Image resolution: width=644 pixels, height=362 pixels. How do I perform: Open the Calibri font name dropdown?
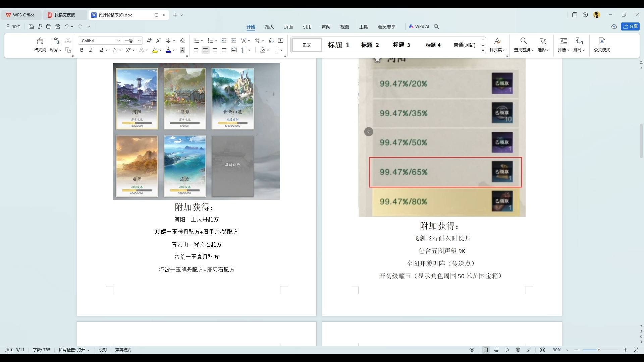coord(118,41)
